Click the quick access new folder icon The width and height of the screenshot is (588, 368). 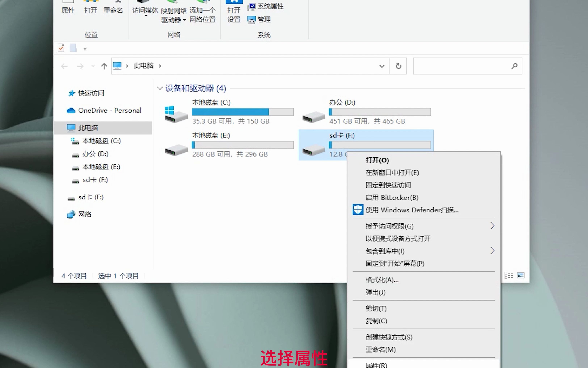click(x=73, y=48)
